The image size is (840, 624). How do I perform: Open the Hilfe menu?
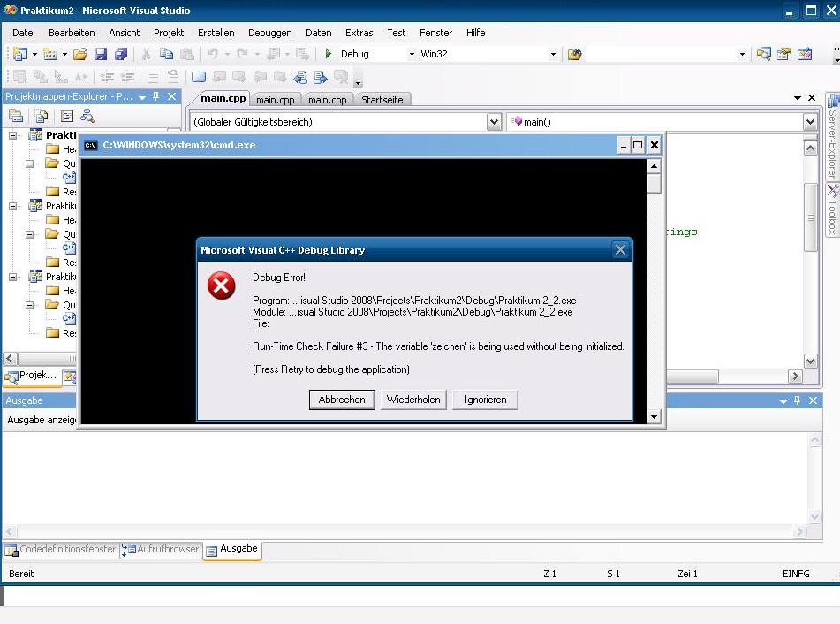point(476,33)
